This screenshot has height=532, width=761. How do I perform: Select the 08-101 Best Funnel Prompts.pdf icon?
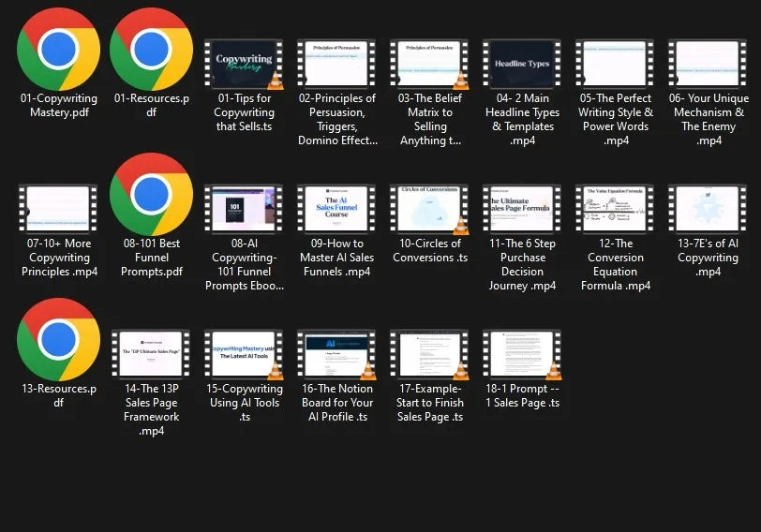(151, 194)
